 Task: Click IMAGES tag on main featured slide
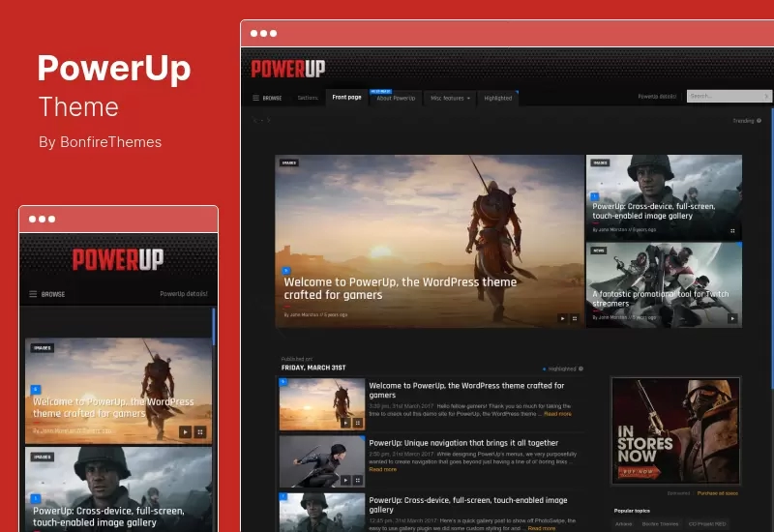(x=289, y=163)
